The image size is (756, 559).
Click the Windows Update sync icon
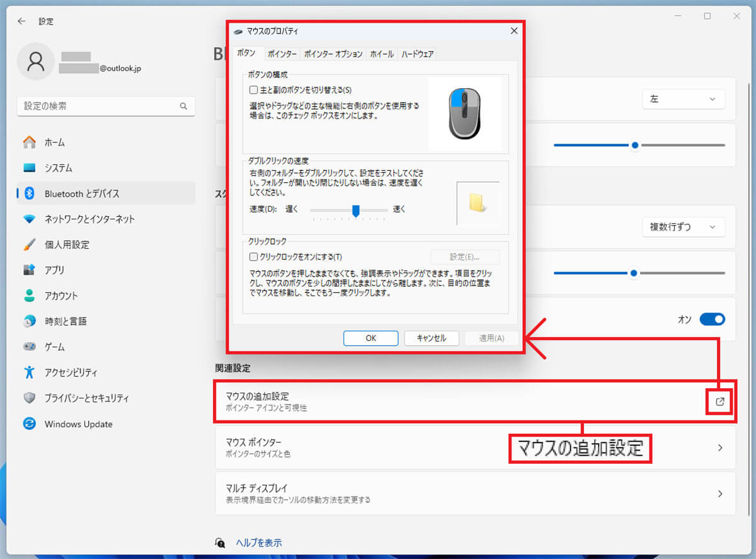30,424
